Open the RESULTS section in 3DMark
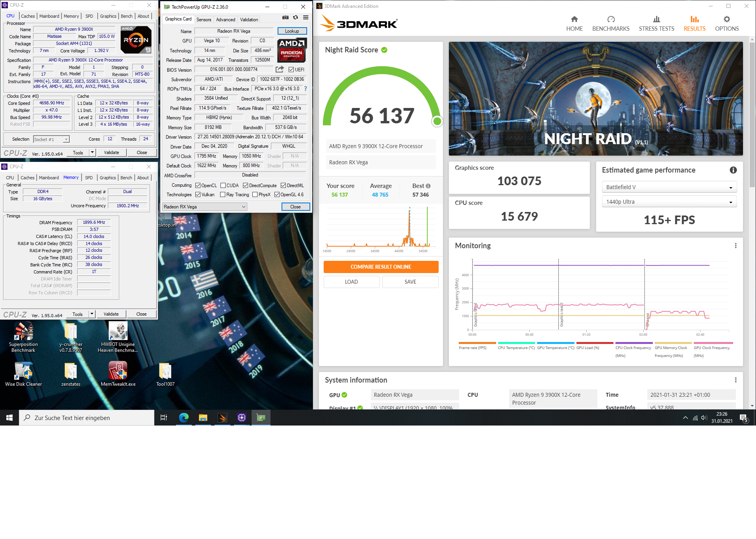The height and width of the screenshot is (539, 756). coord(695,24)
